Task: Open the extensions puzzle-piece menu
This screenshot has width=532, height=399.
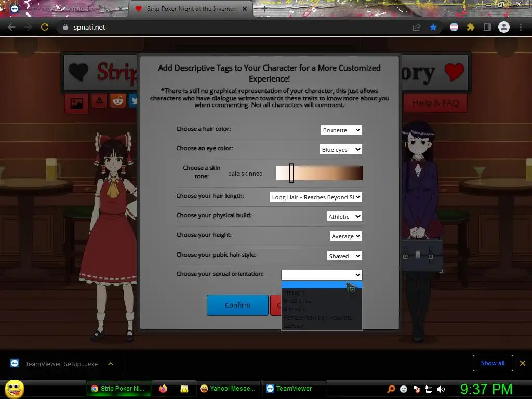Action: click(x=470, y=27)
